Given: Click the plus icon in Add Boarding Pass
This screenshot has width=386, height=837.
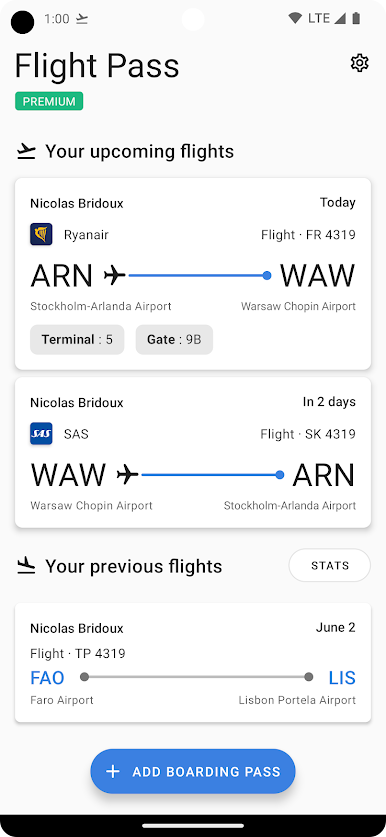Looking at the screenshot, I should click(x=113, y=771).
